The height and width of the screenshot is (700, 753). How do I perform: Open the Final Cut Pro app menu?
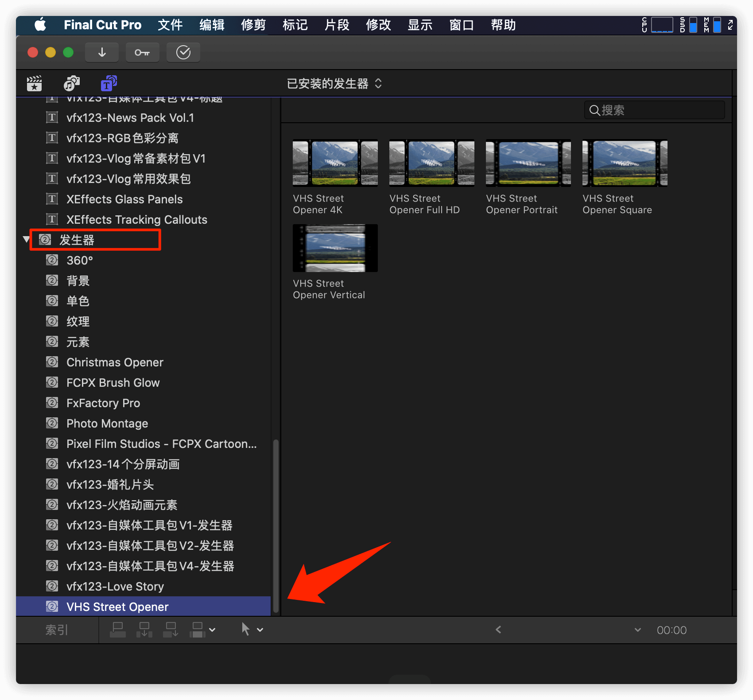pyautogui.click(x=102, y=25)
